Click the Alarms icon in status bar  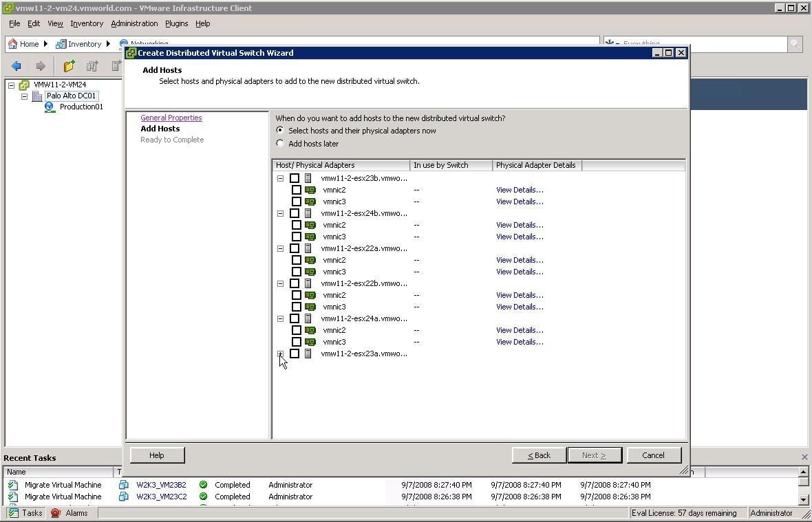click(x=56, y=513)
